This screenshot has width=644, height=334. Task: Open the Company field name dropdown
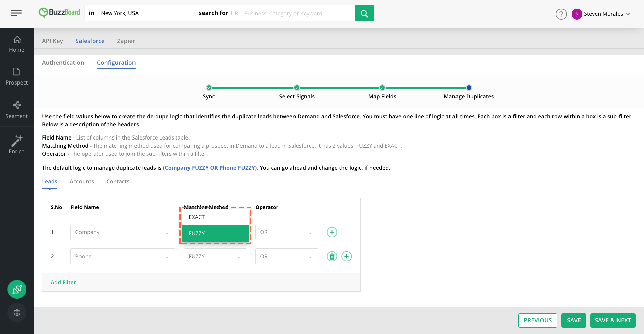tap(123, 232)
